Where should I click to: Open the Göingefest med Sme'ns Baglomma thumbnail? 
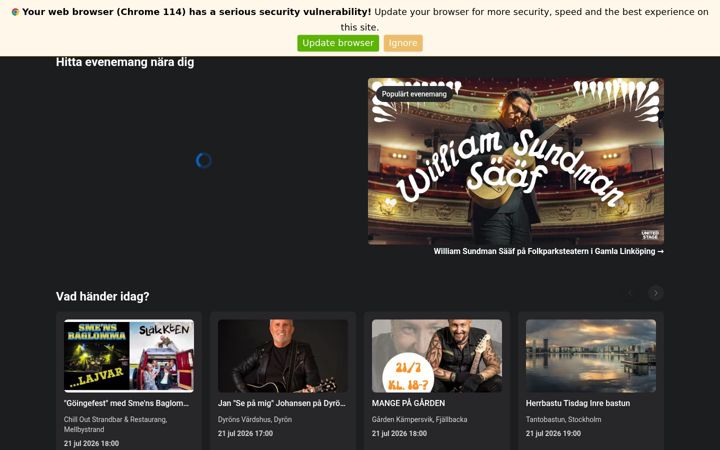click(129, 356)
